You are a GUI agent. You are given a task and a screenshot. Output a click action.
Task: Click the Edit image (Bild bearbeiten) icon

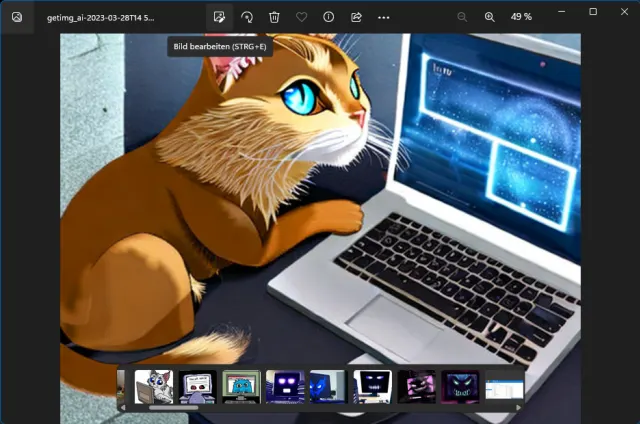click(x=219, y=17)
